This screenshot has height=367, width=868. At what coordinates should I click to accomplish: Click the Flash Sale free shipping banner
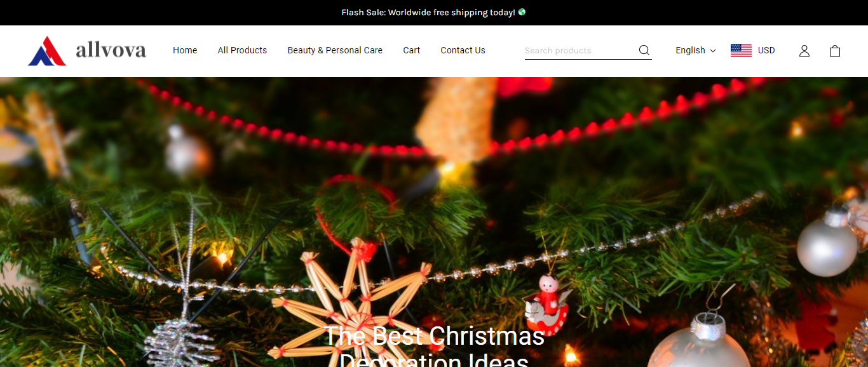[x=434, y=13]
